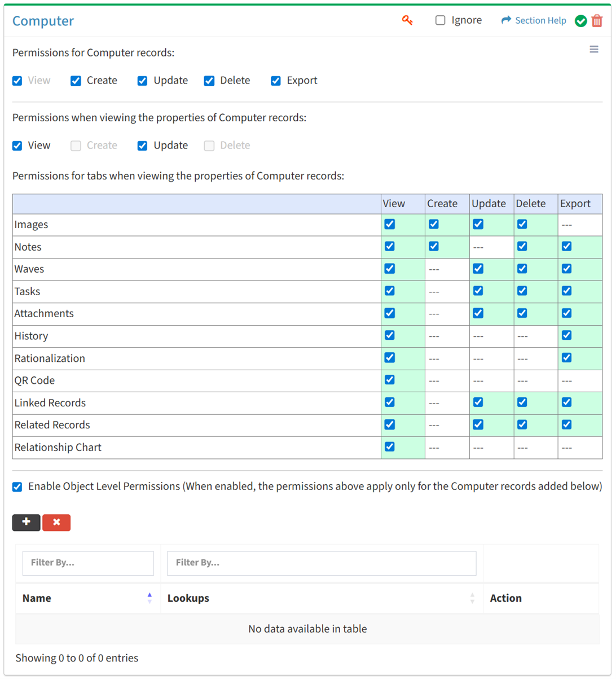This screenshot has width=616, height=679.
Task: Click the green checkmark status icon
Action: 580,21
